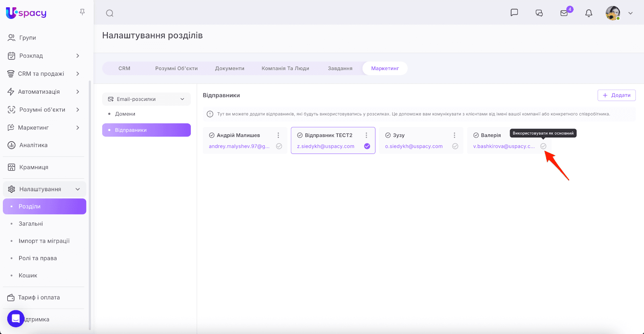Open the Домени section link
Image resolution: width=644 pixels, height=334 pixels.
click(x=125, y=114)
